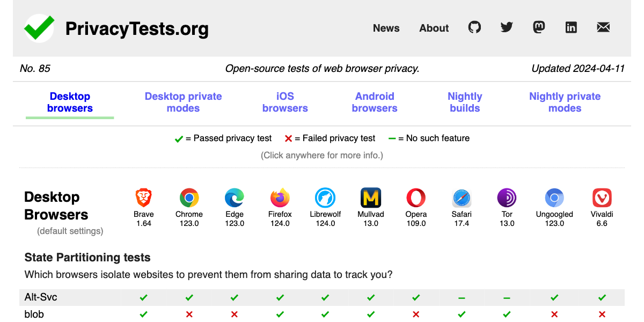
Task: Click the blob test checkmark for Firefox
Action: 280,314
